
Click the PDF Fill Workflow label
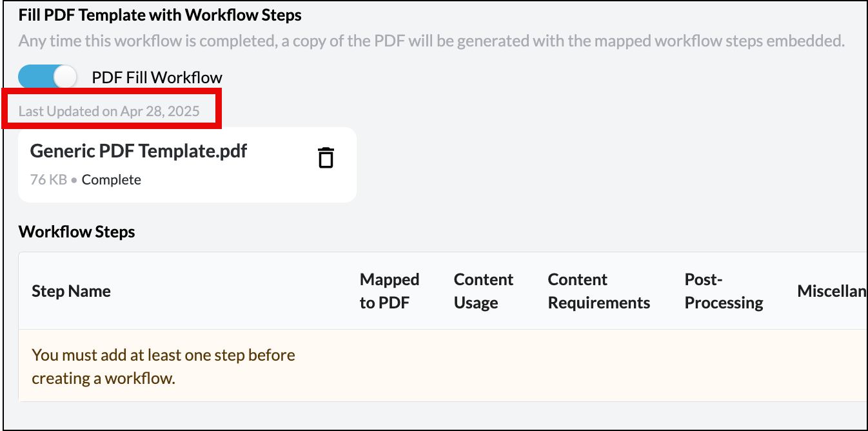[x=157, y=77]
